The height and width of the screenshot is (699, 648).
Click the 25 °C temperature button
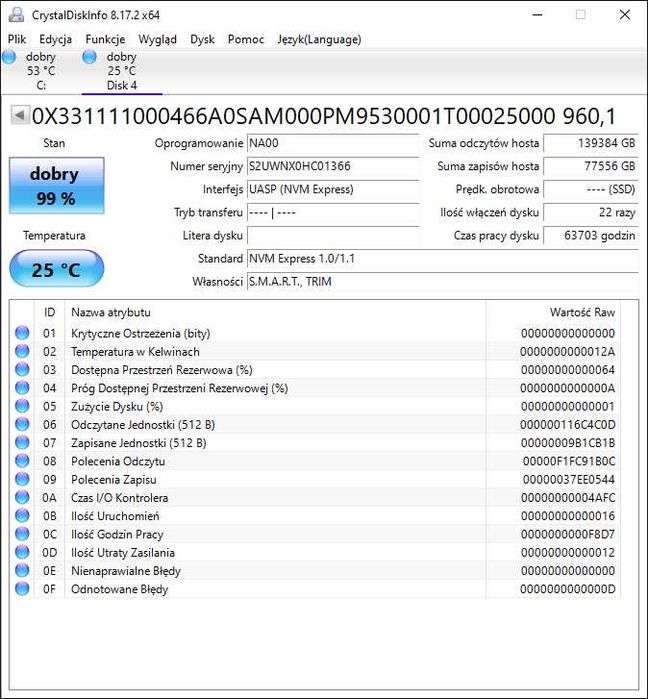tap(57, 269)
